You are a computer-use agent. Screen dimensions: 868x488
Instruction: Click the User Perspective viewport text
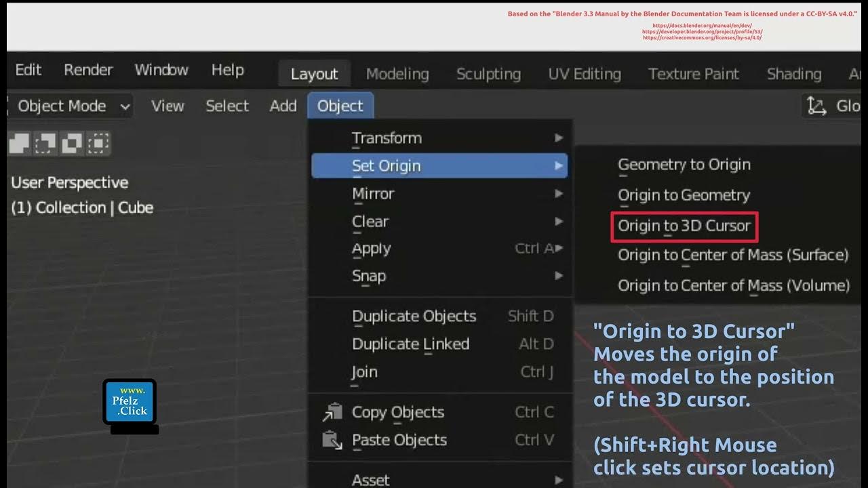click(x=69, y=182)
